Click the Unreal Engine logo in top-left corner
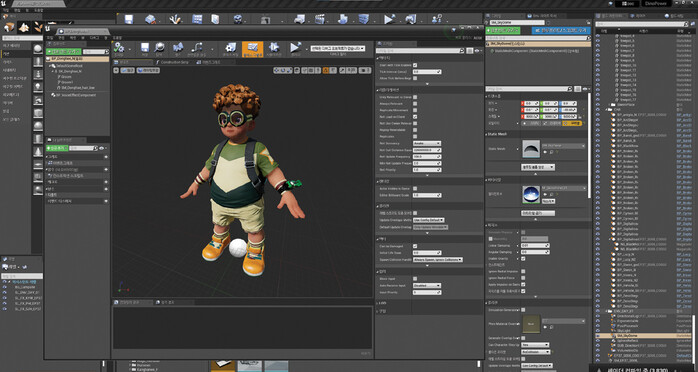This screenshot has height=372, width=698. [4, 4]
